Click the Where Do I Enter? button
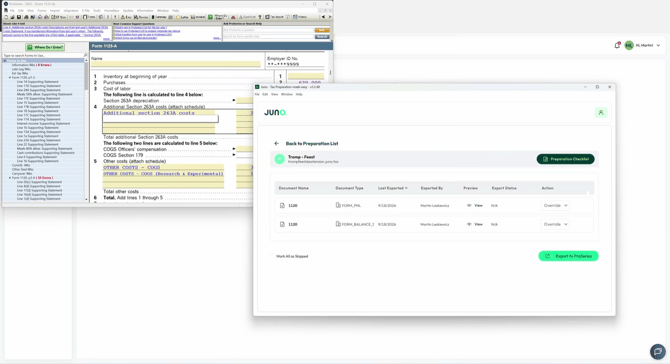This screenshot has width=670, height=364. coord(45,47)
